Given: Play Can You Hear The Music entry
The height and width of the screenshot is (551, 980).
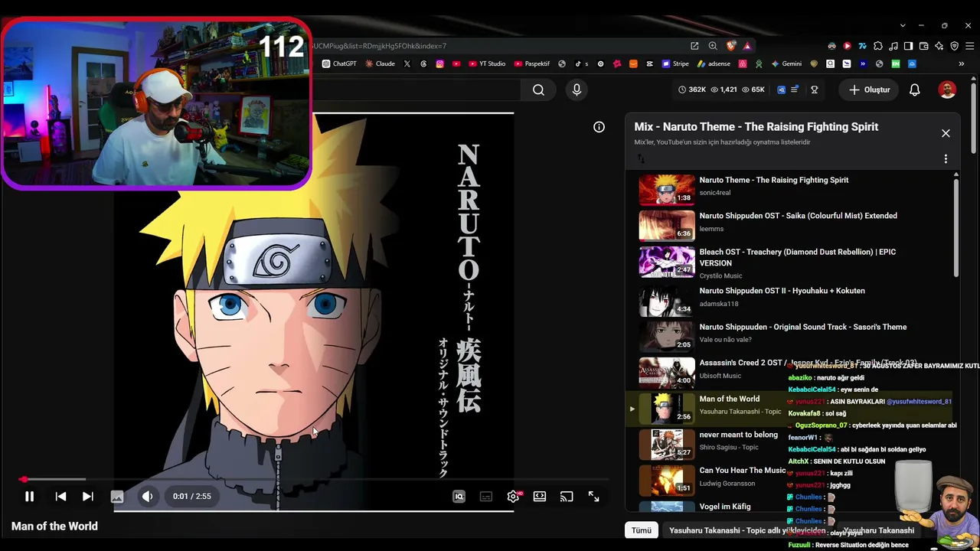Looking at the screenshot, I should (x=743, y=471).
